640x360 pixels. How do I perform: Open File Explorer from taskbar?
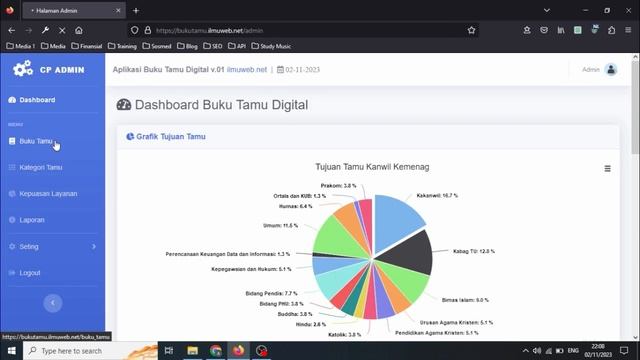192,351
